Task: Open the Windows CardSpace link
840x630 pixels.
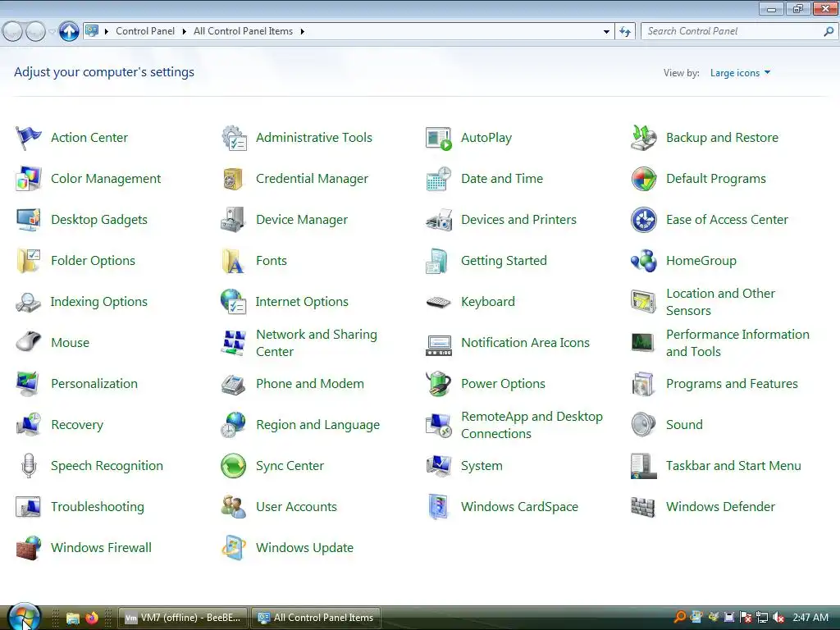Action: coord(519,507)
